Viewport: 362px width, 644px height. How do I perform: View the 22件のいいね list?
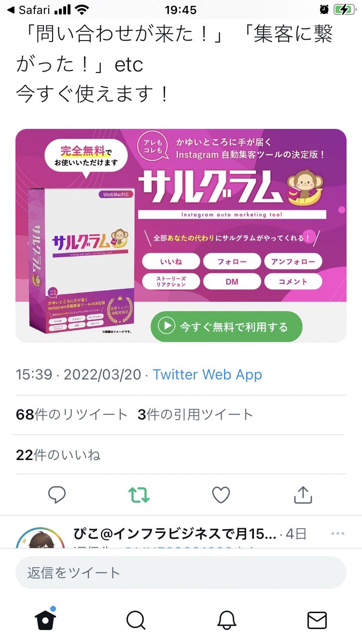(58, 455)
